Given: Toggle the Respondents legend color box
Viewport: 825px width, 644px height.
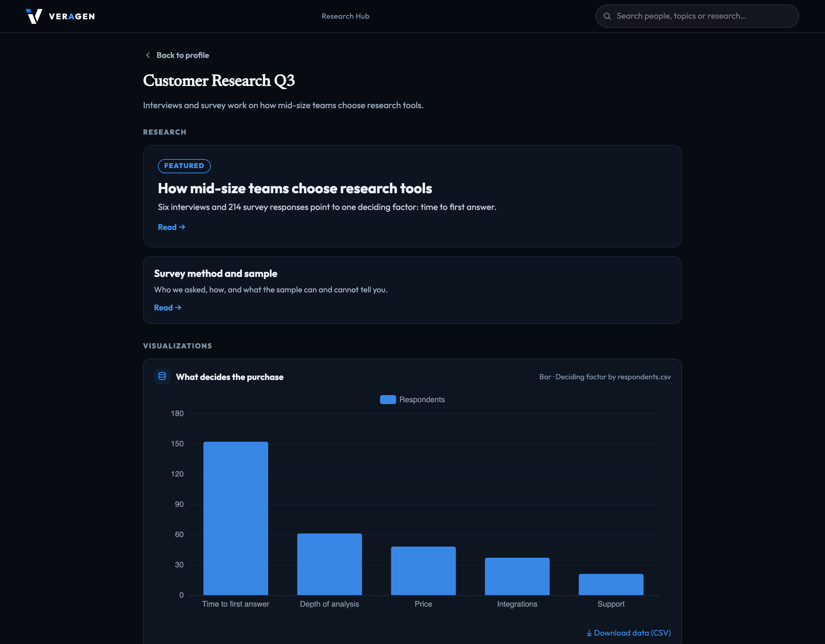Looking at the screenshot, I should pyautogui.click(x=388, y=399).
